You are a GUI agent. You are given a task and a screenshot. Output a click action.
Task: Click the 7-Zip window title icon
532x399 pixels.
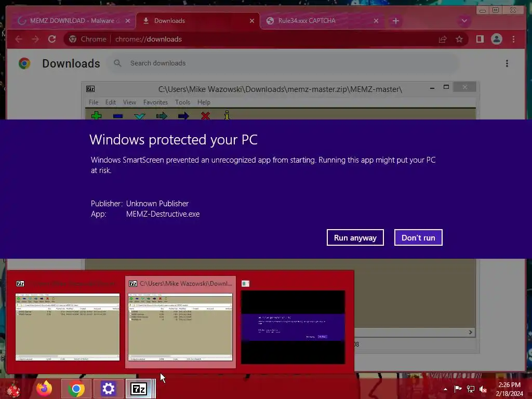[x=90, y=89]
